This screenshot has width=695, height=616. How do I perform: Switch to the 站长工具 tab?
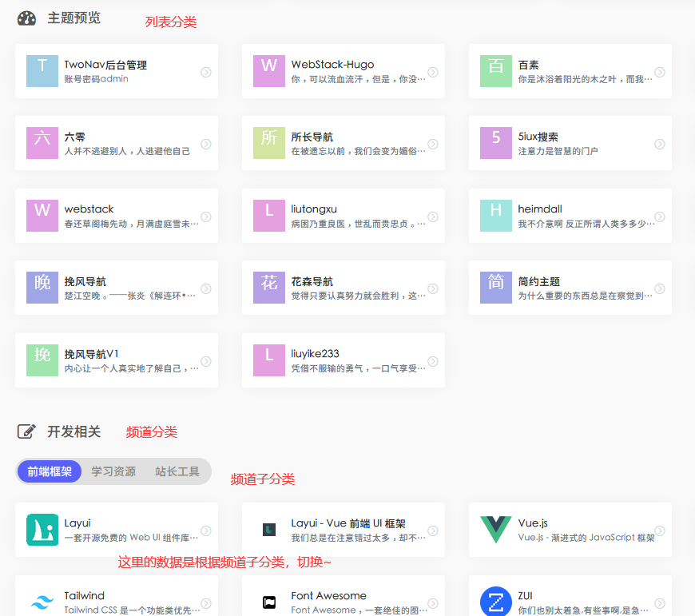(177, 471)
